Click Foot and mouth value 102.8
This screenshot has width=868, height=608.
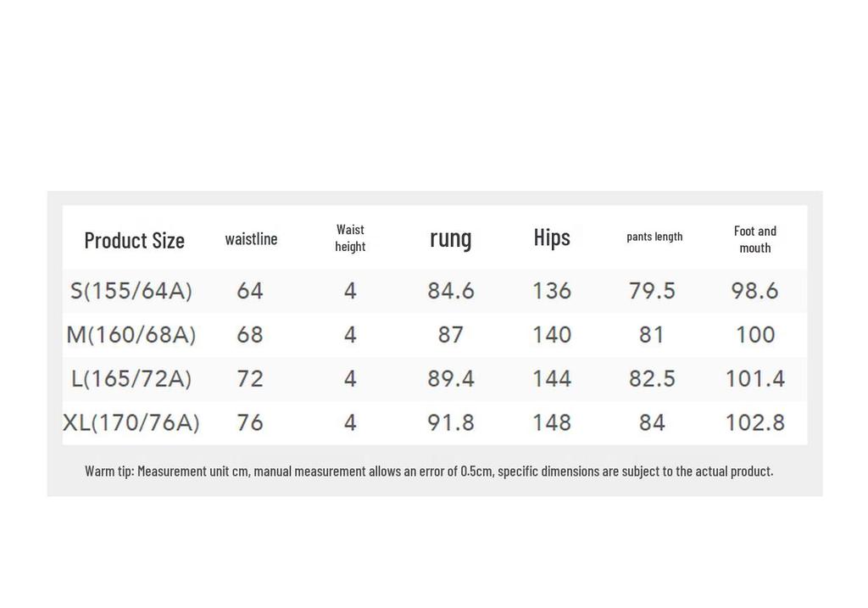[x=755, y=422]
